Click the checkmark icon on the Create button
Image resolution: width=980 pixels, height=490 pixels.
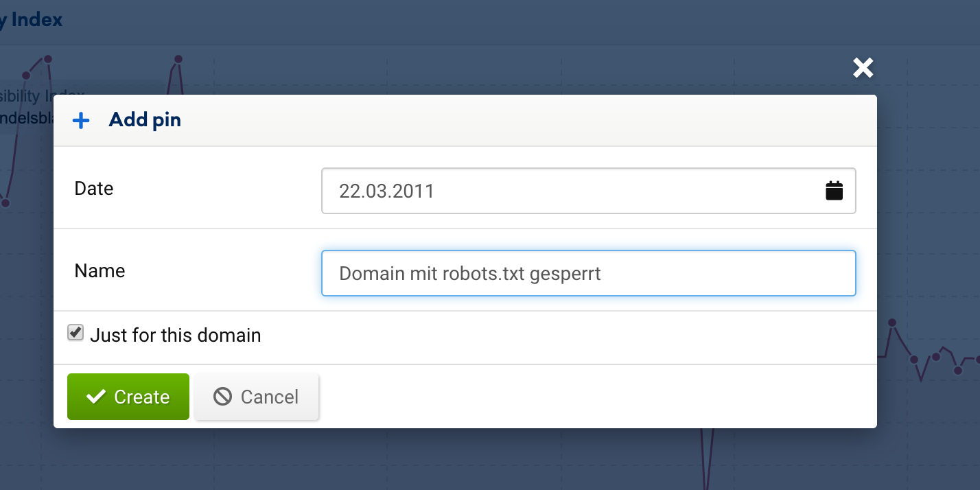pyautogui.click(x=96, y=397)
